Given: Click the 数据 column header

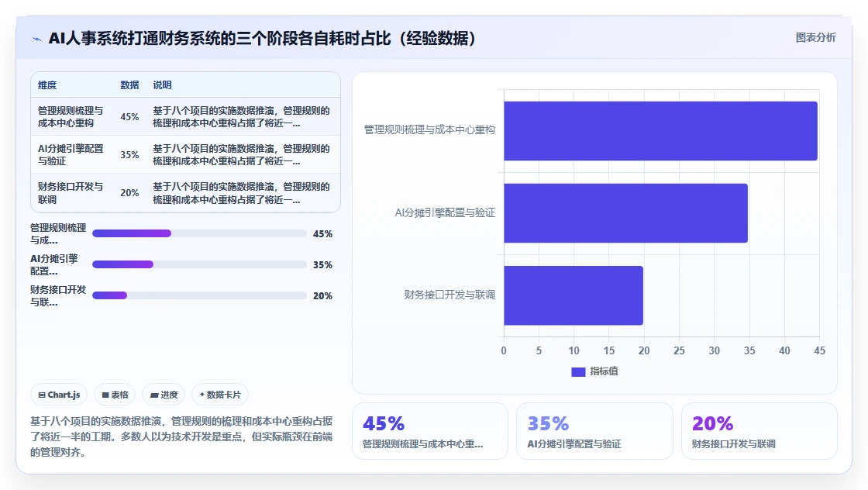Looking at the screenshot, I should [x=129, y=85].
